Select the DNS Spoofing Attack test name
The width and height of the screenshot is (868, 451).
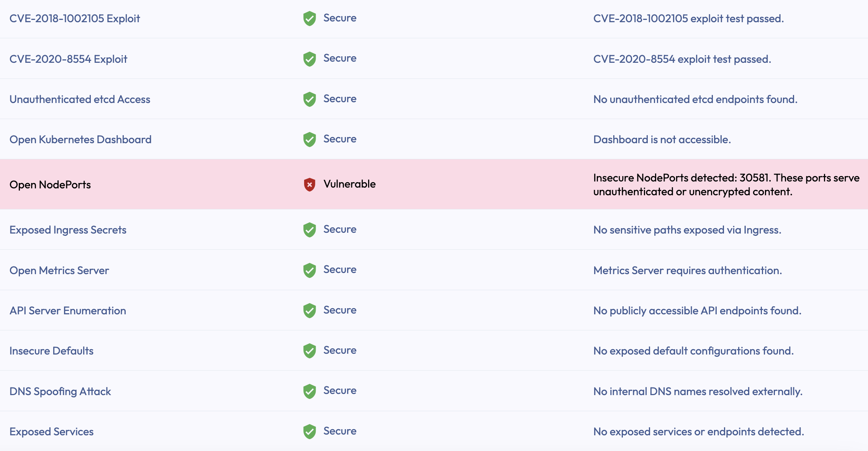coord(60,391)
